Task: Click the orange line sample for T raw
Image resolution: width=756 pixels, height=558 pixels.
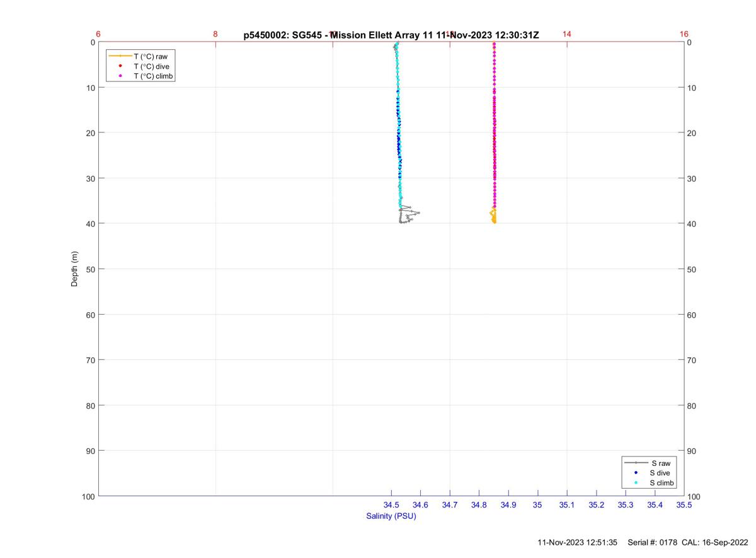Action: point(120,56)
